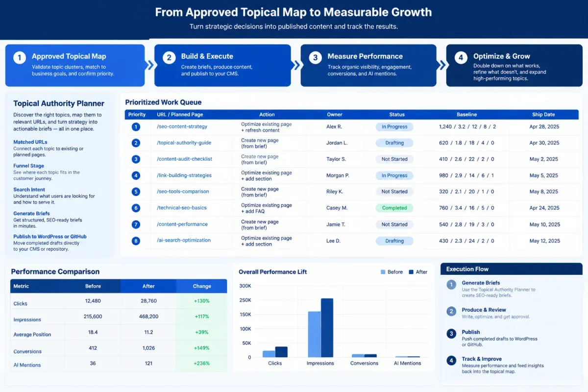Click the After legend swatch in the chart

pos(411,272)
